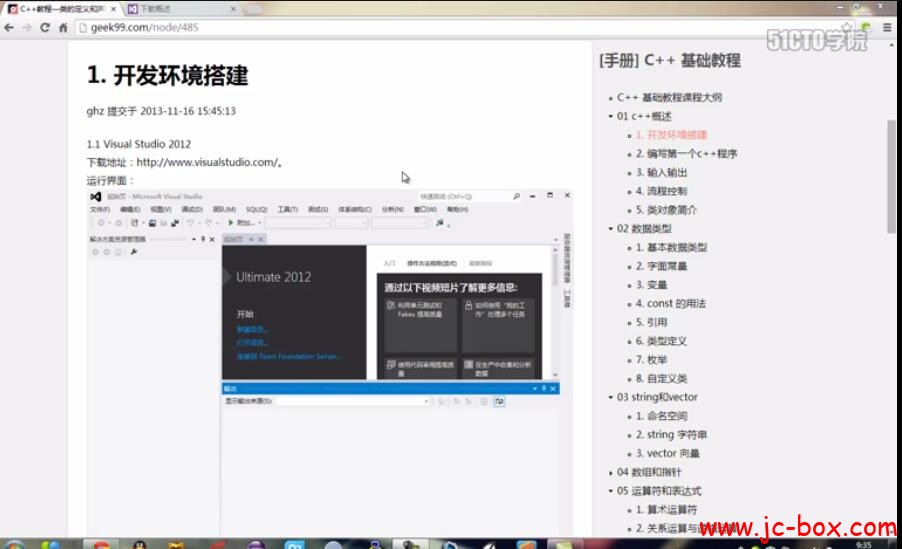Click the page vertical scrollbar thumb
This screenshot has height=549, width=902.
891,176
